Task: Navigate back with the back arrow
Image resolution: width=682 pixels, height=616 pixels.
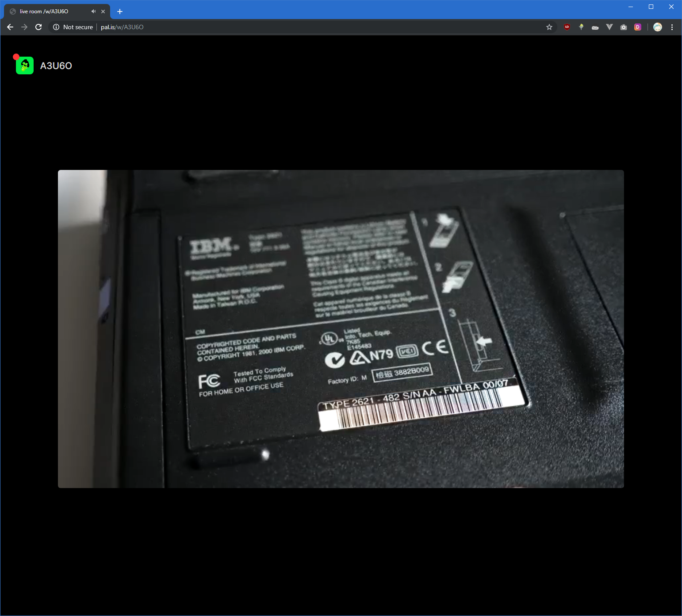Action: click(10, 27)
